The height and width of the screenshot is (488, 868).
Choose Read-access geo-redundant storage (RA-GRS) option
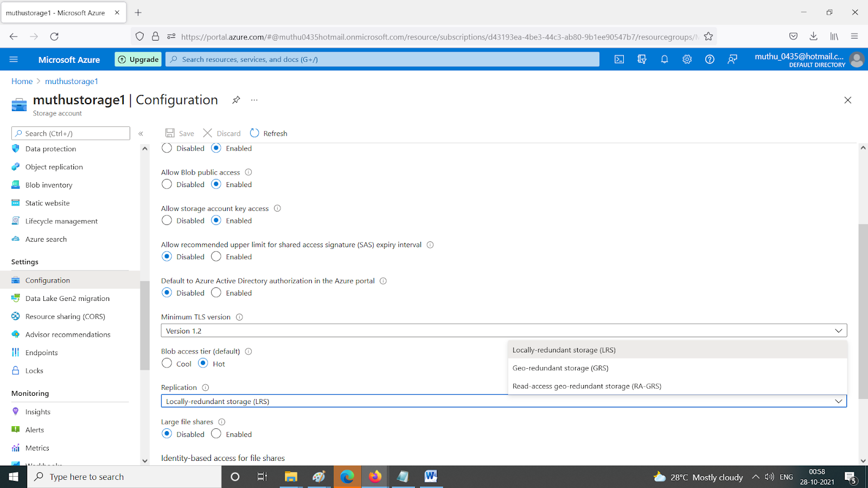coord(678,386)
